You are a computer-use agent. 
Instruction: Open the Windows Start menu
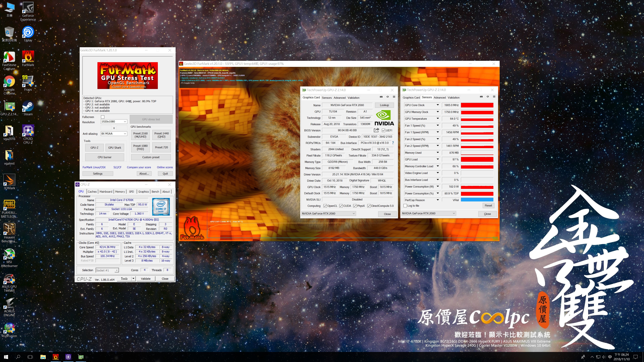(6, 357)
